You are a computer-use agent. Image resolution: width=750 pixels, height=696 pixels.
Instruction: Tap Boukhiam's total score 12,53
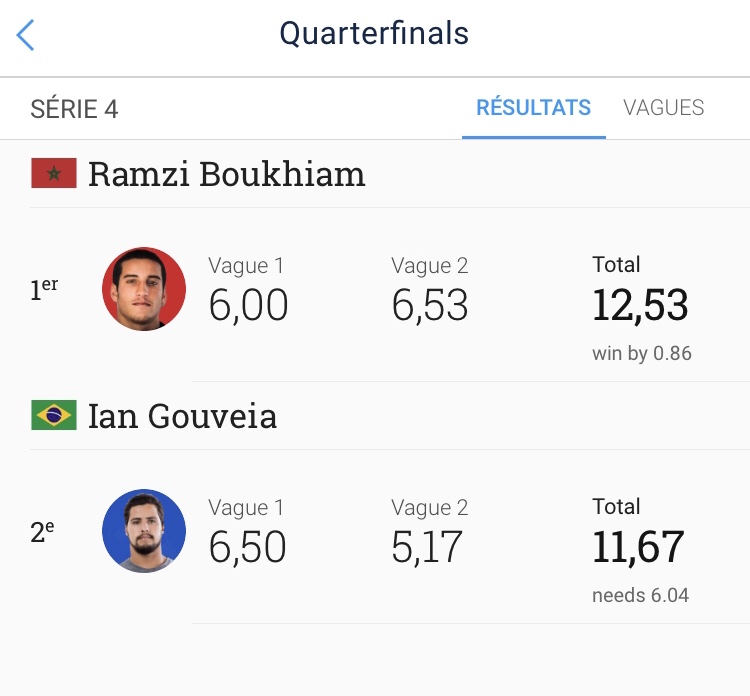[x=640, y=305]
